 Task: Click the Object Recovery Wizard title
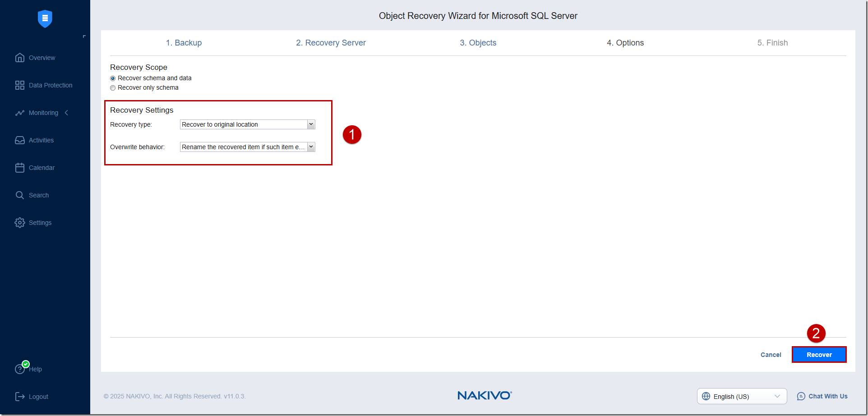pos(478,16)
